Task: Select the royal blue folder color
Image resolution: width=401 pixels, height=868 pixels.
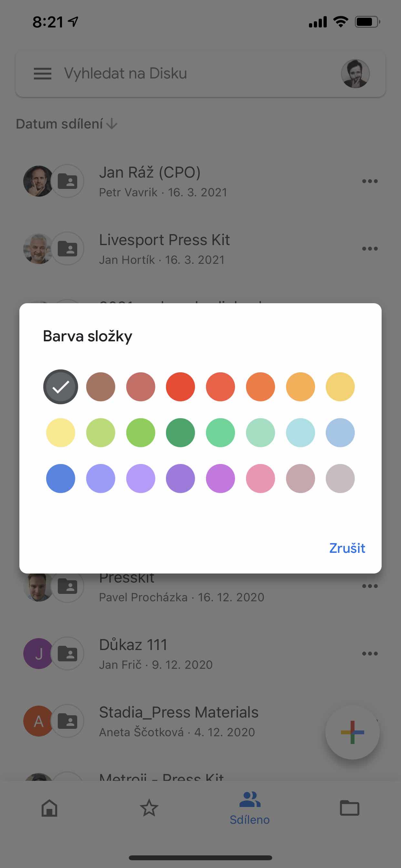Action: click(61, 479)
